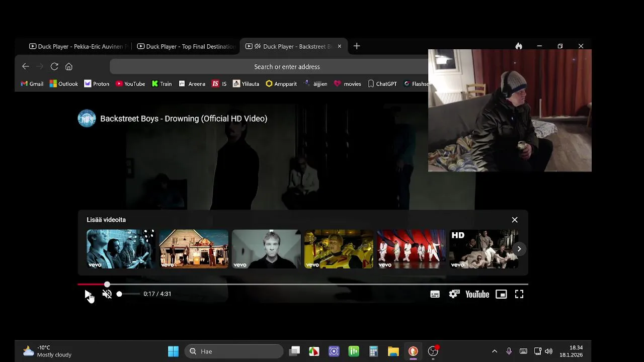
Task: Click the DuckDuckGo fire button
Action: [x=519, y=46]
